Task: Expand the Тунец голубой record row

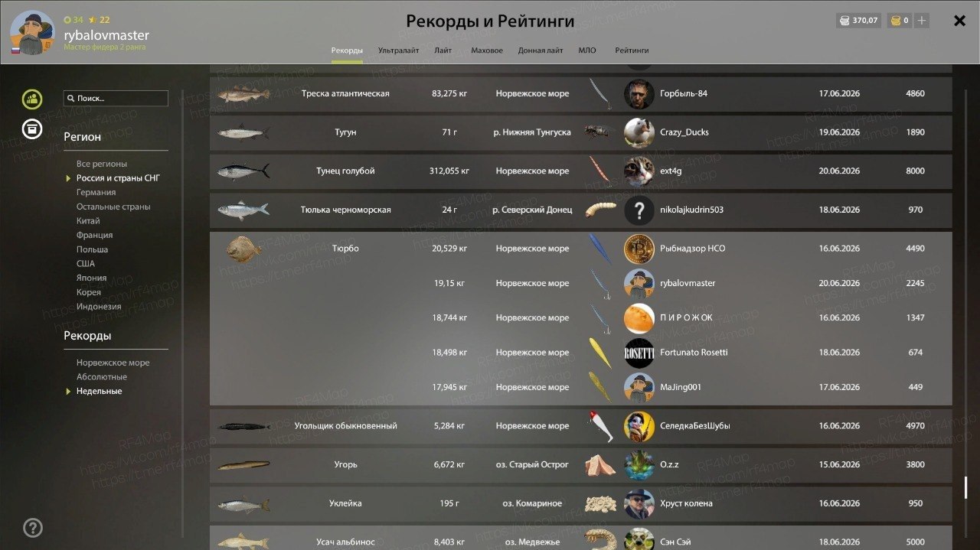Action: coord(580,171)
